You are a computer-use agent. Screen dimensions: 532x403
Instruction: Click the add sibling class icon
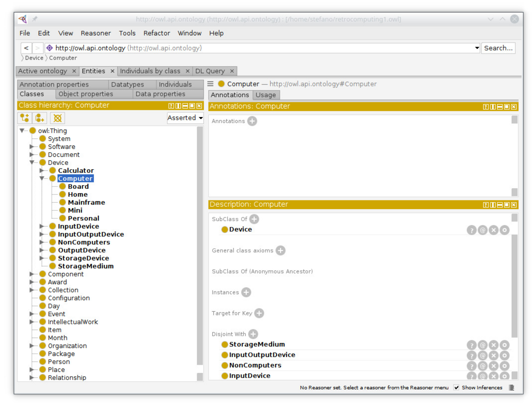click(x=40, y=118)
